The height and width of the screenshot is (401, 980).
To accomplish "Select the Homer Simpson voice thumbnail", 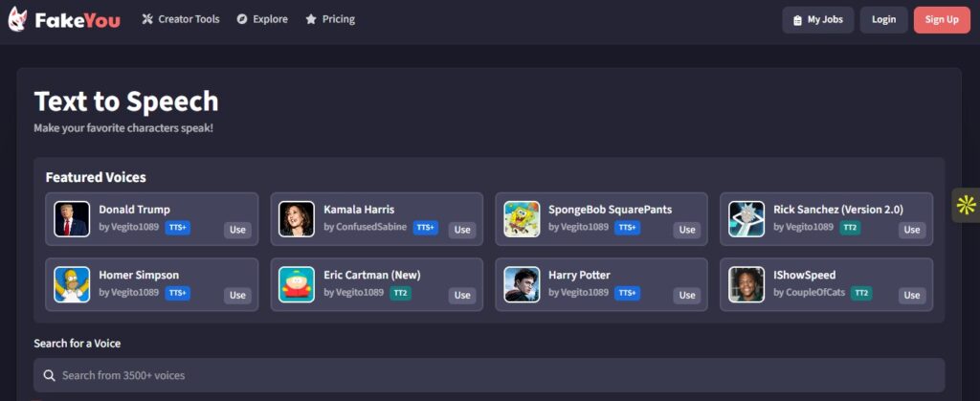I will [72, 285].
